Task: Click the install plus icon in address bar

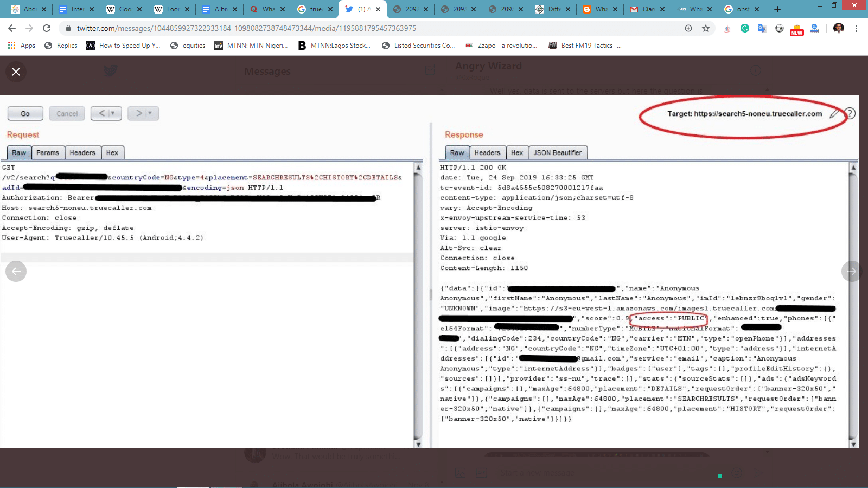Action: 688,28
